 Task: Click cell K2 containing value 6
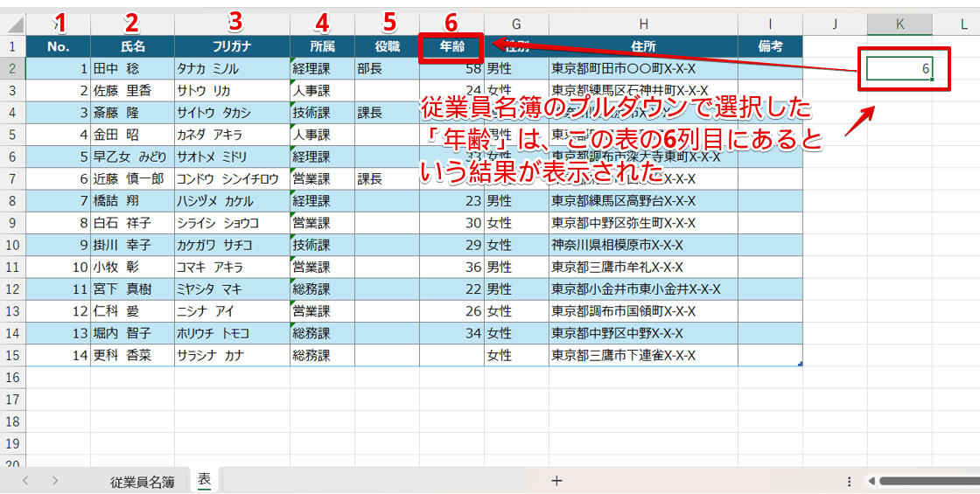click(899, 68)
